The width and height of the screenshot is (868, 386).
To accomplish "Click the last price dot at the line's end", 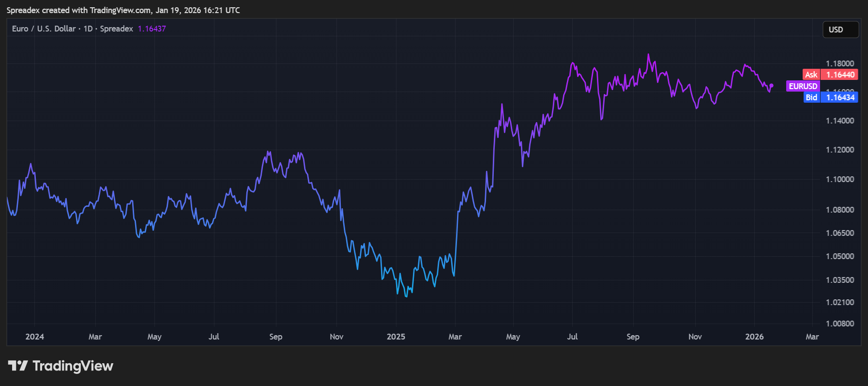I will click(x=772, y=86).
